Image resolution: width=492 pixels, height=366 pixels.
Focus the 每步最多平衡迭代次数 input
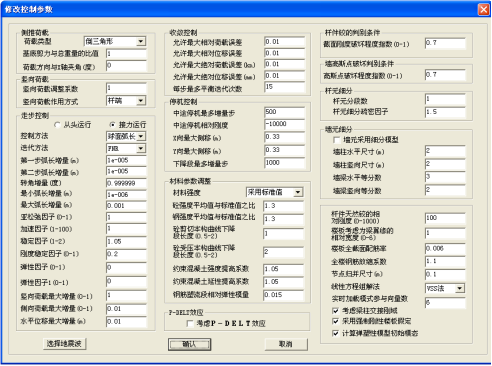click(x=285, y=87)
